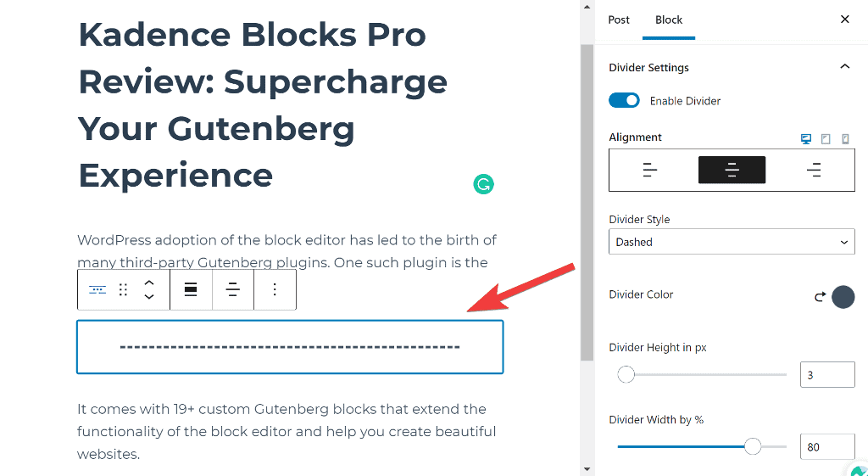Open the block options three-dot menu
This screenshot has width=868, height=476.
pos(274,290)
